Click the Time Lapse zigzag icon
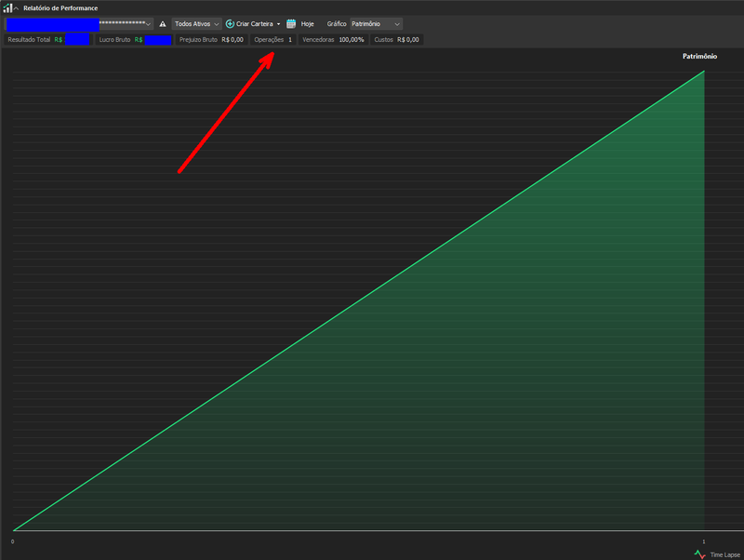Screen dimensions: 744x560 [699, 553]
